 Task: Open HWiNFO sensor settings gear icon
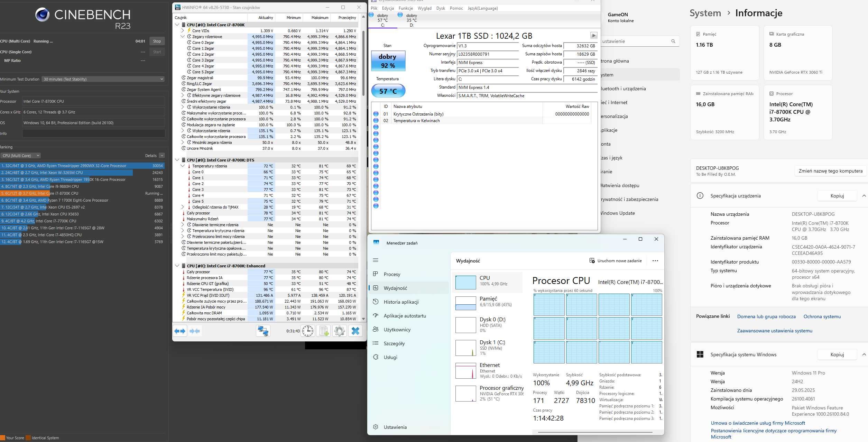click(x=339, y=331)
